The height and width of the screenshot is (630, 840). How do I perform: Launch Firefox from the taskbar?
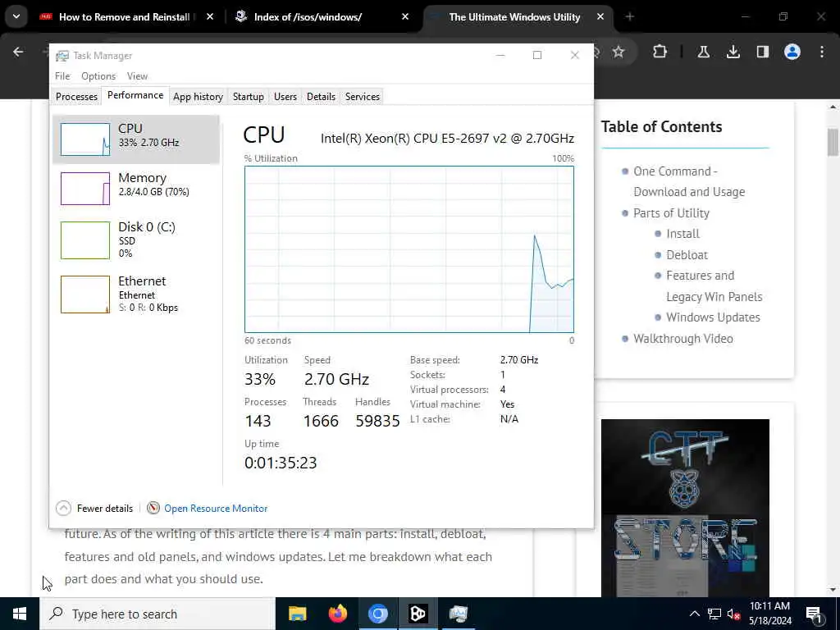coord(337,614)
